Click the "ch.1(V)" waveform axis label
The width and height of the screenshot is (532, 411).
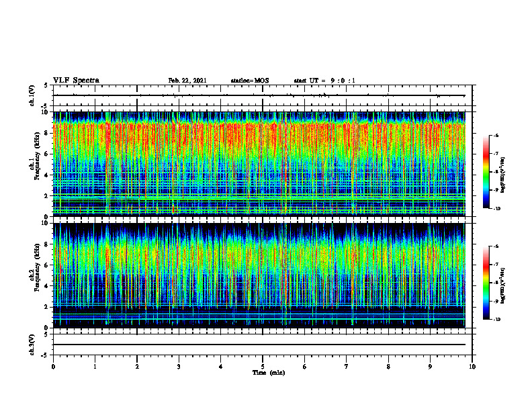coord(32,95)
